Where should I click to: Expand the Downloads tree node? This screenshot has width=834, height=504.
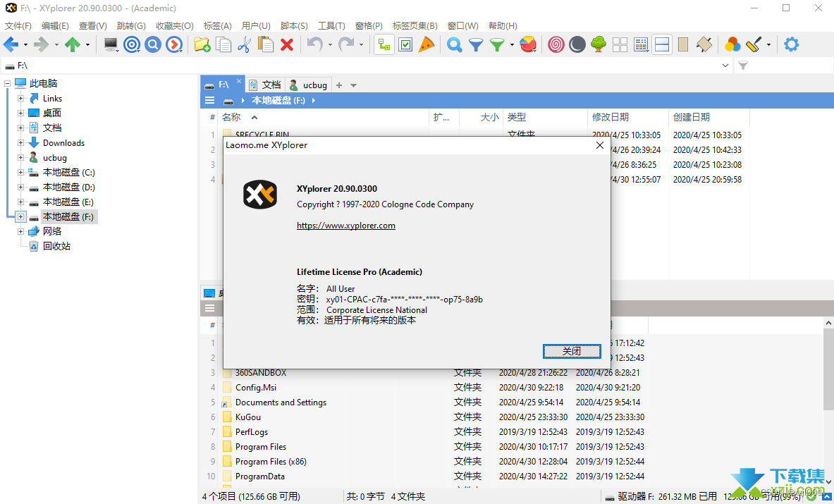20,143
